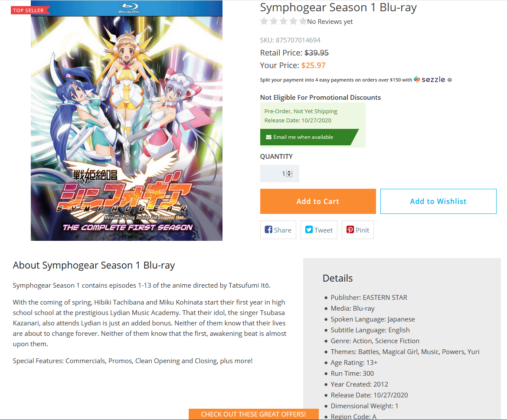507x420 pixels.
Task: Click the Symphogear Blu-ray cover image
Action: point(127,120)
